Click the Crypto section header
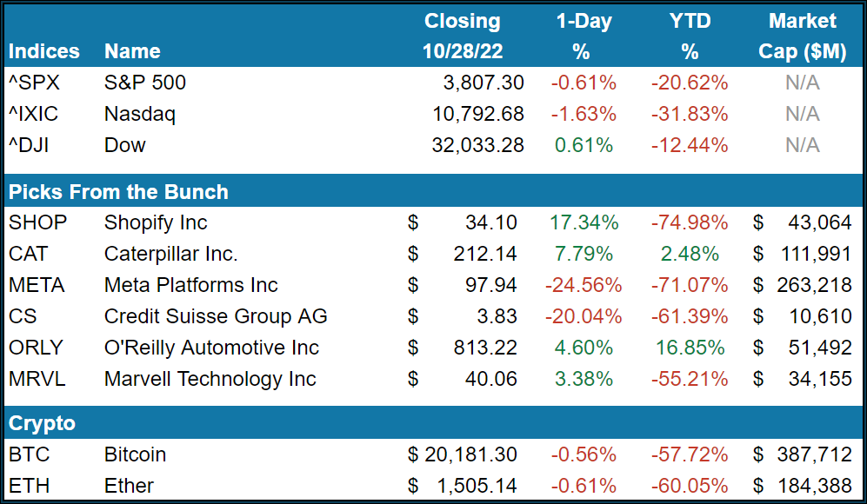Screen dimensions: 867x504 coord(42,424)
